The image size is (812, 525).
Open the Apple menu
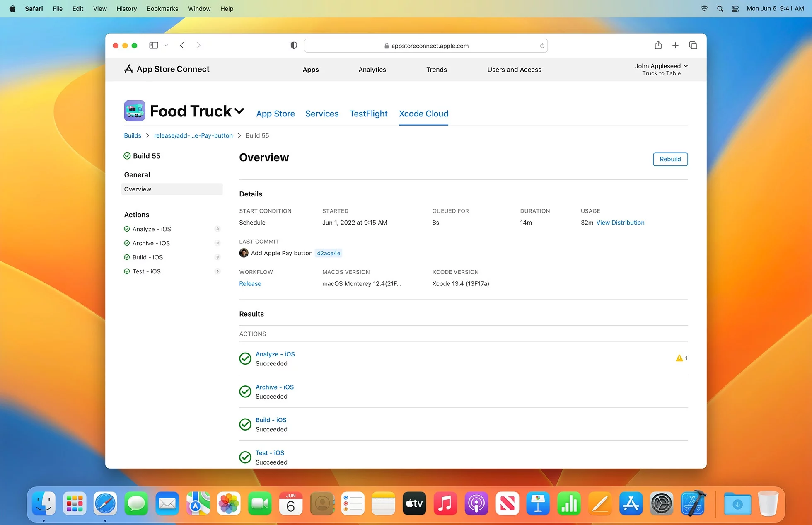(x=12, y=8)
